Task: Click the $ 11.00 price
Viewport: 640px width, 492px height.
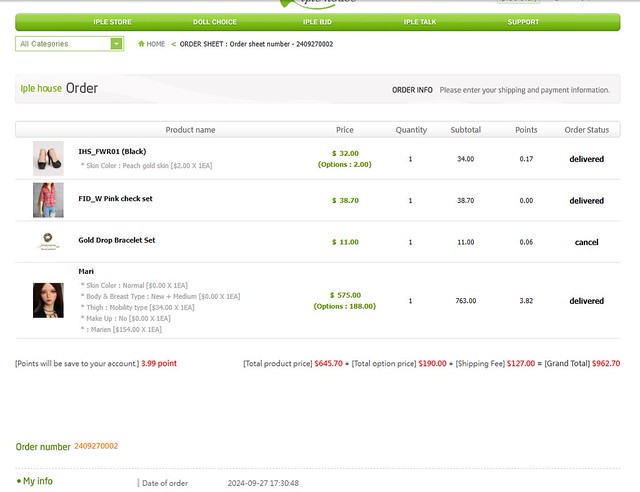Action: [345, 242]
